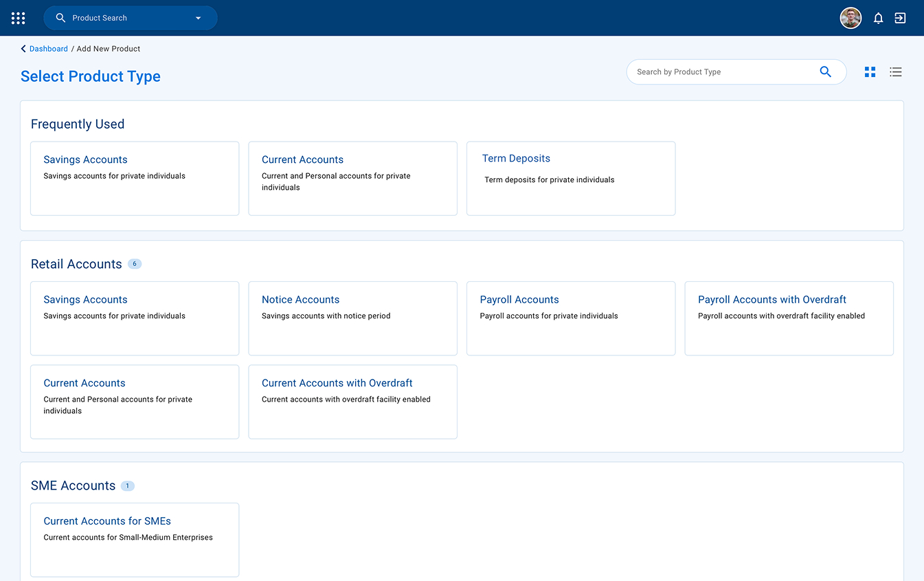Select the Current Accounts for SMEs card

click(135, 540)
